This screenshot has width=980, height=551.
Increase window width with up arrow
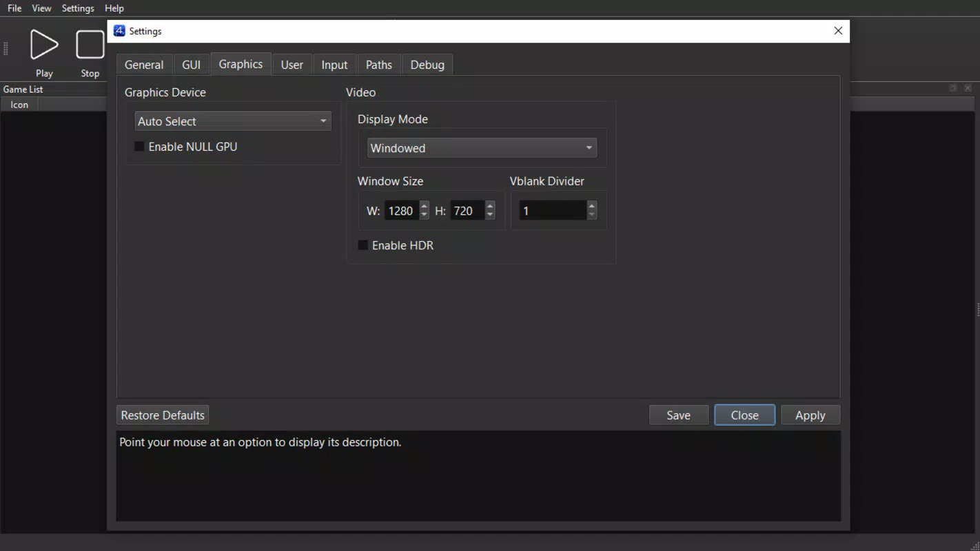coord(425,206)
